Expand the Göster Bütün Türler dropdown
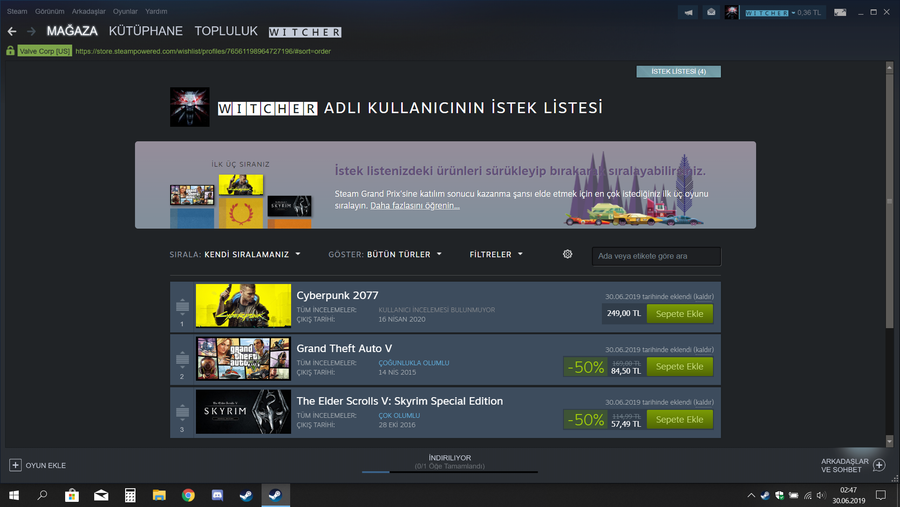The image size is (900, 507). click(404, 254)
